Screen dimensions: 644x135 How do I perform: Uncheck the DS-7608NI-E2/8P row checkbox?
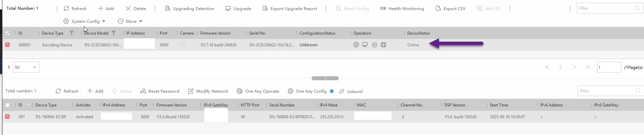coord(7,117)
